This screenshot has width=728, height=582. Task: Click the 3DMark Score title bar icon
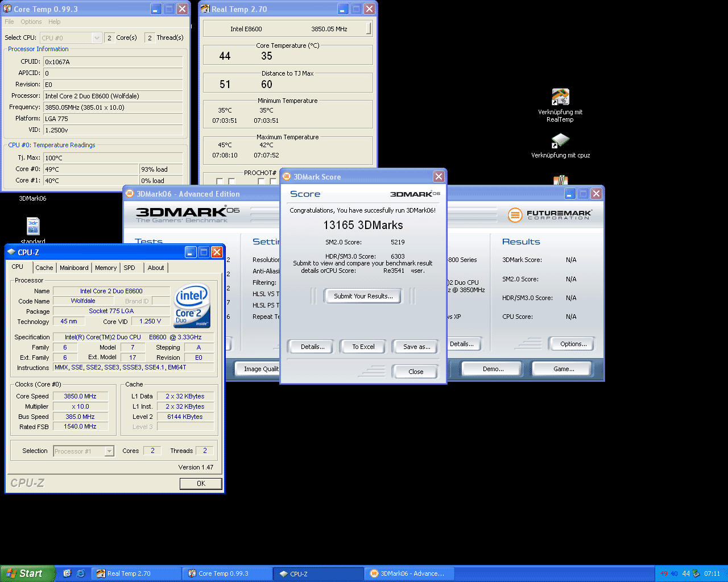coord(287,177)
